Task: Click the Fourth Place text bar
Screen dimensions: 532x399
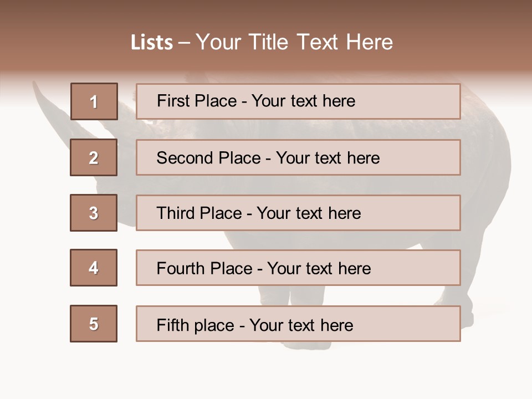Action: pos(298,268)
